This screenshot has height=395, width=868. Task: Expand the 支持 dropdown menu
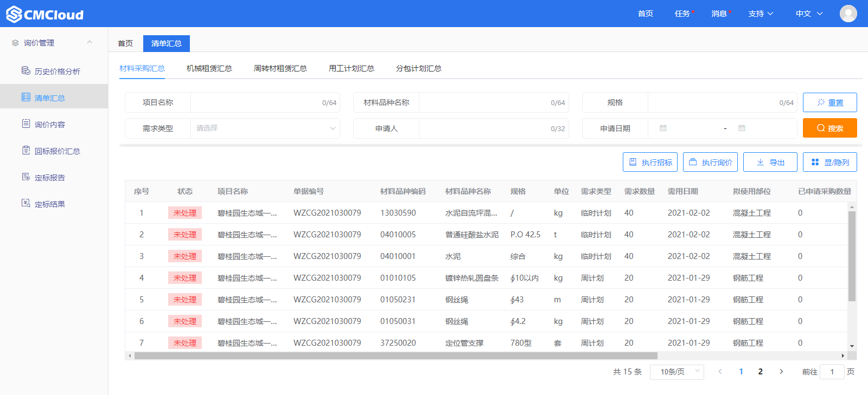click(761, 14)
